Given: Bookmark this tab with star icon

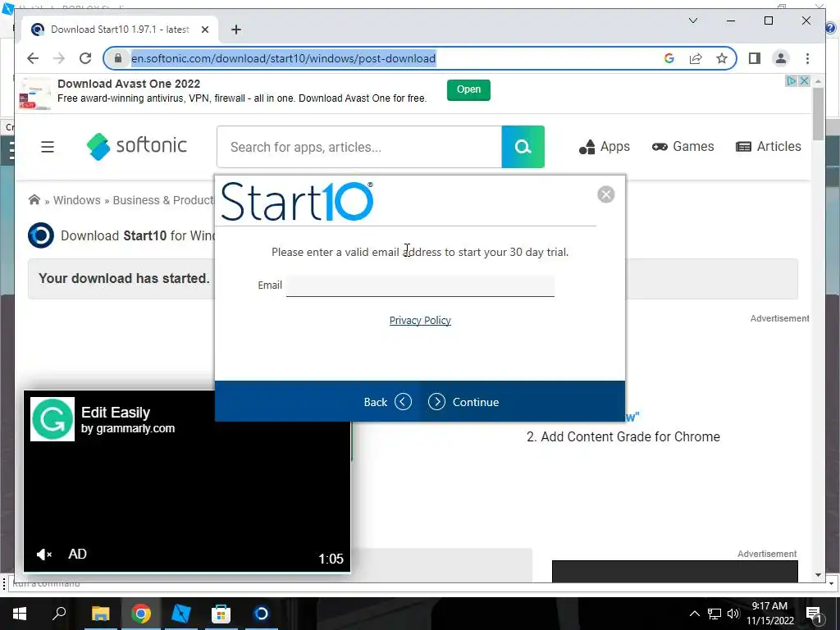Looking at the screenshot, I should point(722,58).
